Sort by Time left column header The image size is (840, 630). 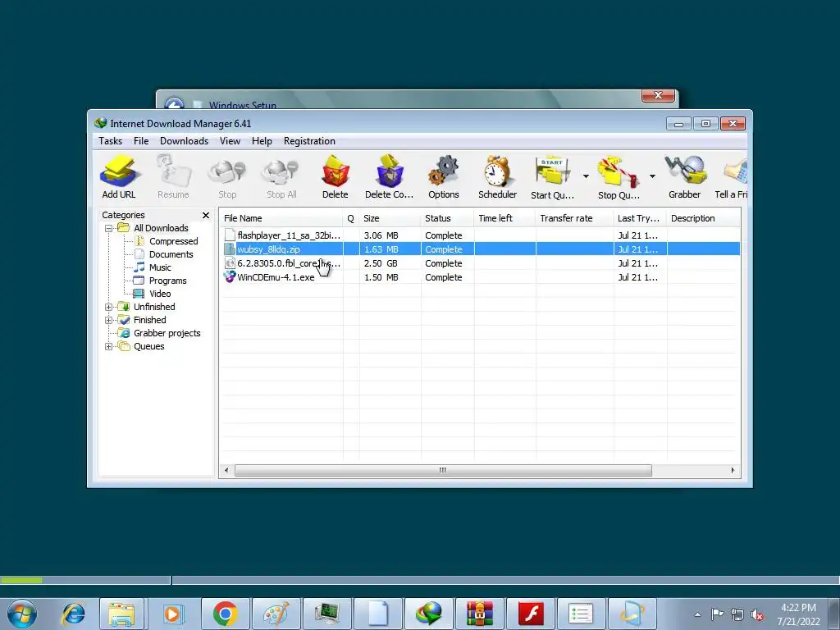(x=504, y=218)
